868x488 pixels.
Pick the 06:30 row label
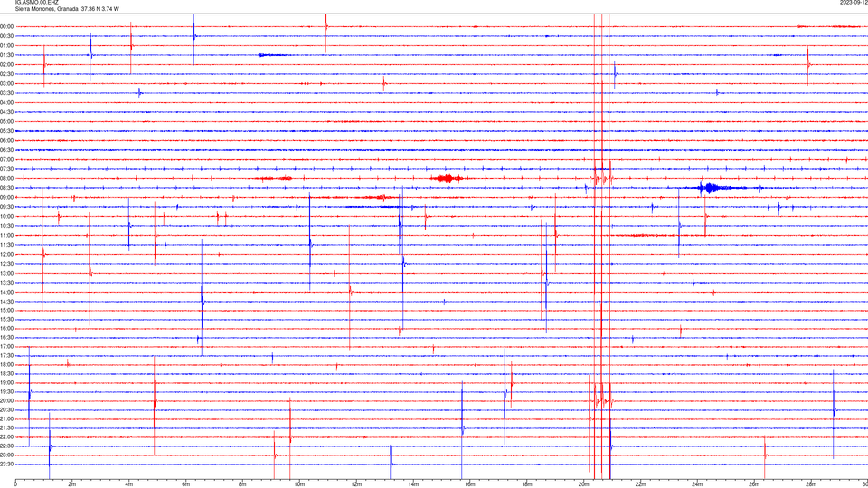(x=7, y=150)
